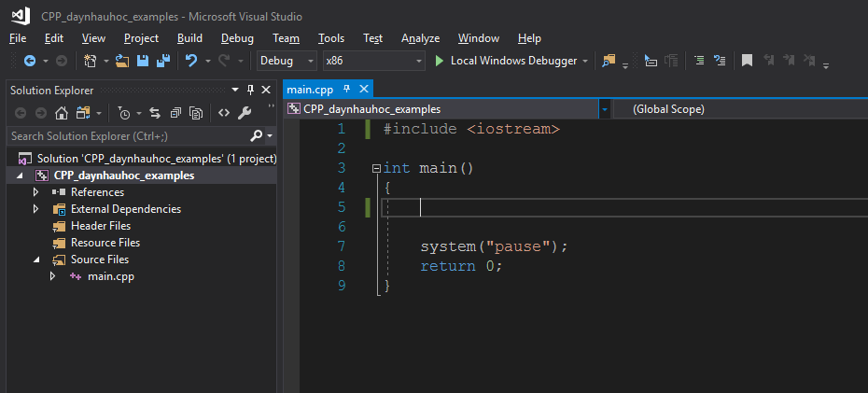868x393 pixels.
Task: Open the Test menu
Action: click(372, 38)
